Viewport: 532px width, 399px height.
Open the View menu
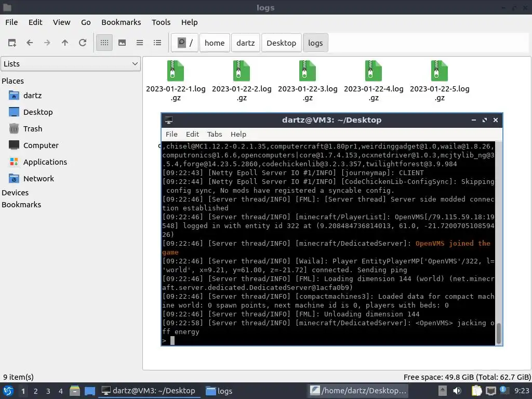click(x=61, y=22)
